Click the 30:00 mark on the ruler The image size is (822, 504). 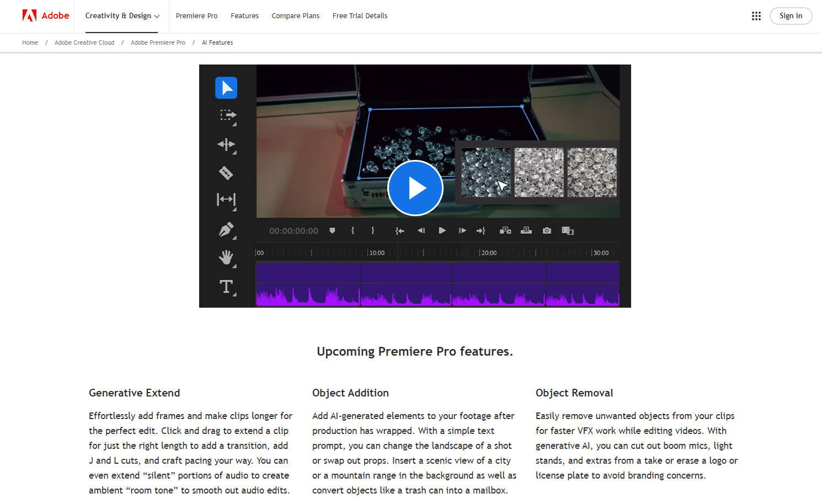601,253
